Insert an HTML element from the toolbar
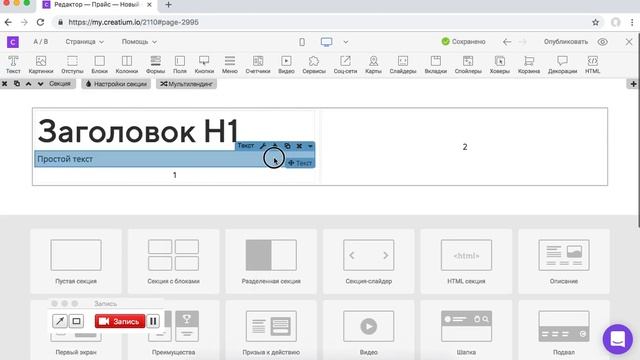Image resolution: width=640 pixels, height=360 pixels. tap(593, 64)
